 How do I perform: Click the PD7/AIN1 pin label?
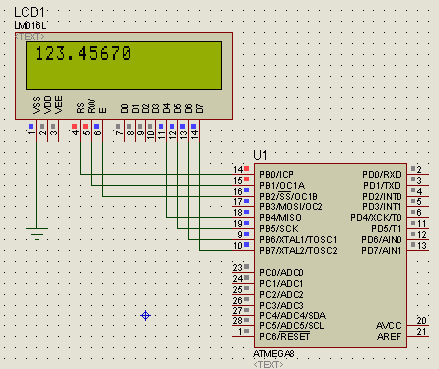[x=382, y=251]
